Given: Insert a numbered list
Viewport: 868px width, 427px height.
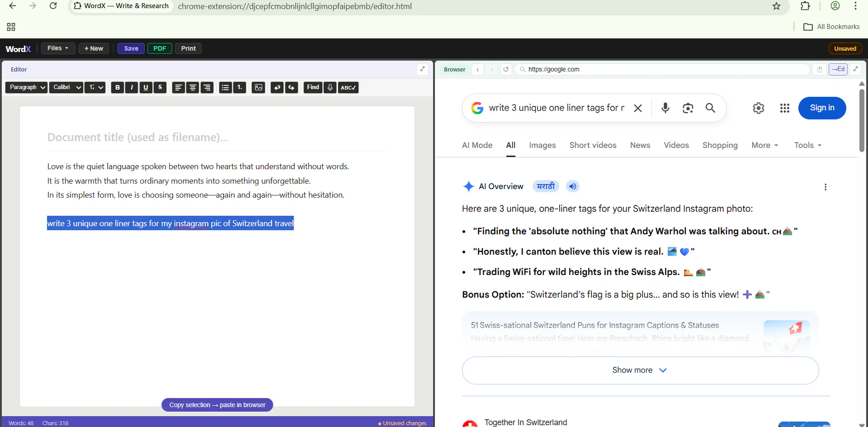Looking at the screenshot, I should [x=240, y=87].
